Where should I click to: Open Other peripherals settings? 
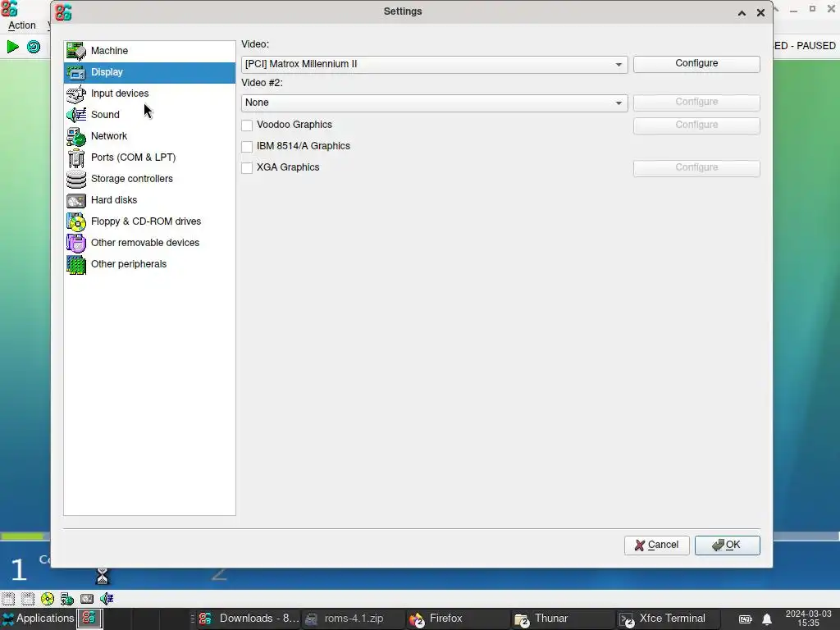[149, 264]
